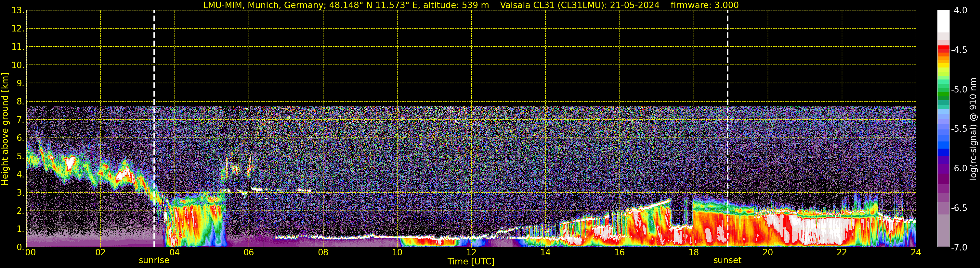
Task: Click the '18' time tick label
Action: point(694,252)
